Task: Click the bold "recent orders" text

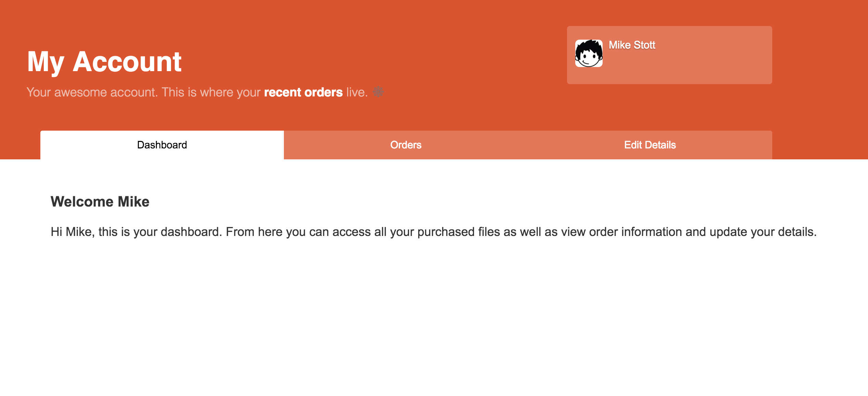Action: [303, 92]
